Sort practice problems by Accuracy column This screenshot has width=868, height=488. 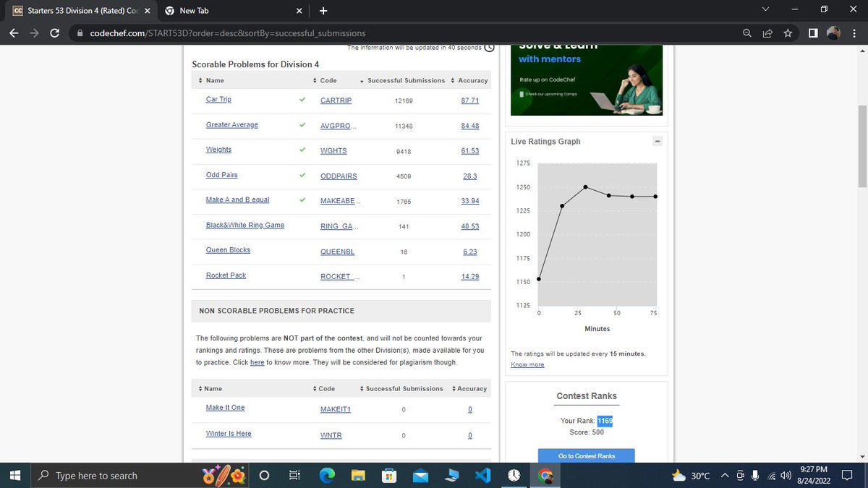pyautogui.click(x=469, y=388)
